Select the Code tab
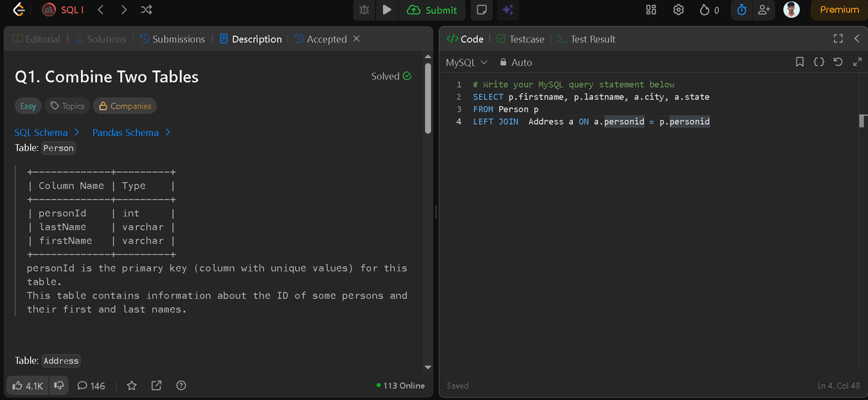The image size is (868, 400). point(465,39)
